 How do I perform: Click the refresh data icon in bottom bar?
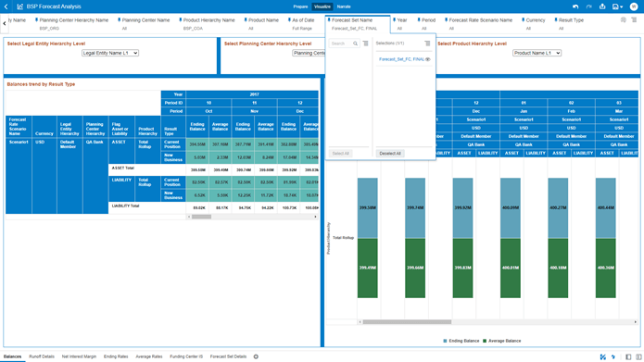[613, 357]
